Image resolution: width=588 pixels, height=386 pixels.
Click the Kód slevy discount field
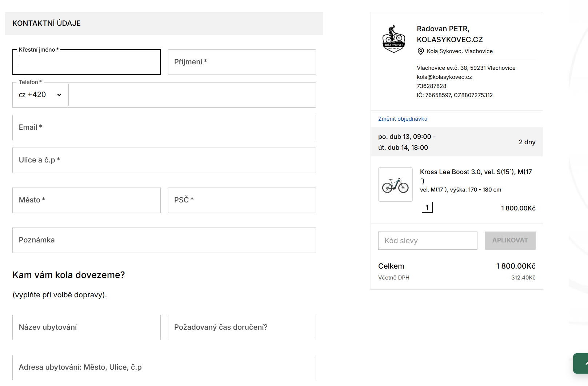tap(428, 241)
